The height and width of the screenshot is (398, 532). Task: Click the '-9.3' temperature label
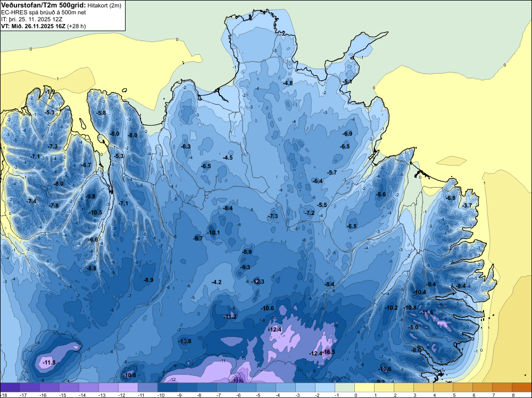(x=245, y=267)
